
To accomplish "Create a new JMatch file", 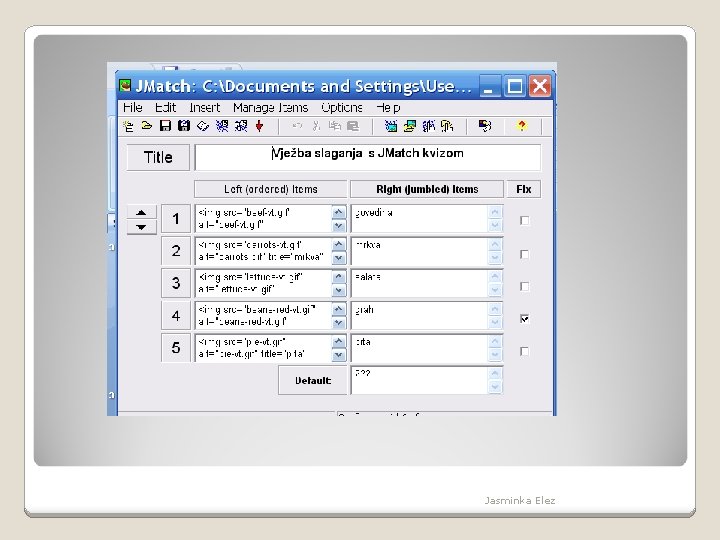I will click(128, 126).
